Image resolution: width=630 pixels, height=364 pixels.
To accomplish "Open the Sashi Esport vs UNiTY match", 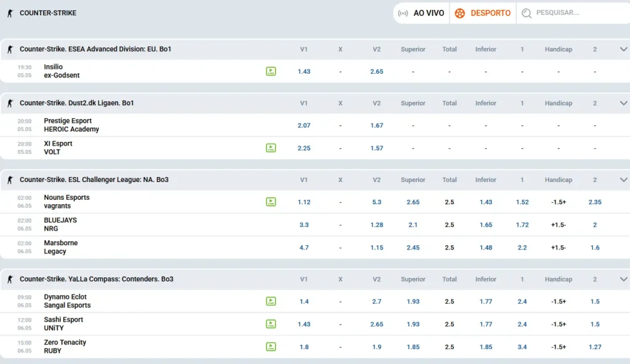I will click(63, 324).
